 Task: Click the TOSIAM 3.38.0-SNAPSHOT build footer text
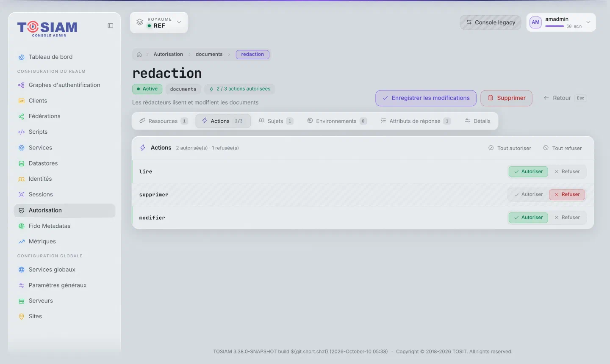pos(300,352)
